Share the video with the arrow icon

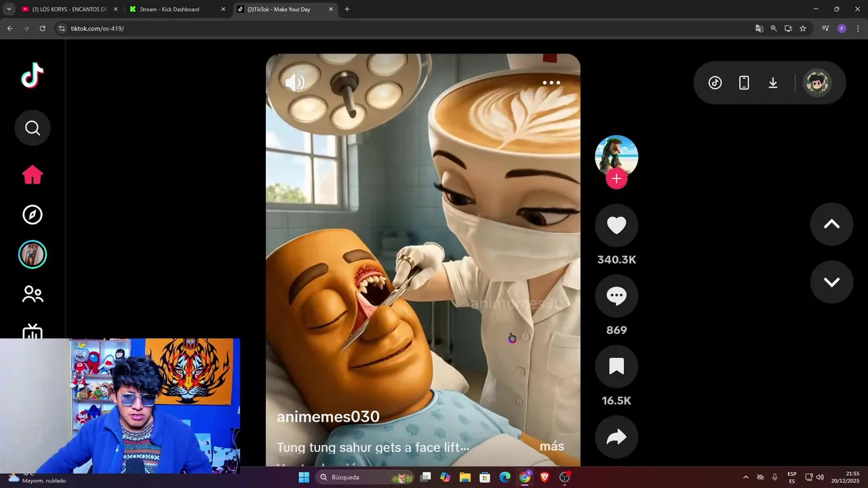(616, 436)
